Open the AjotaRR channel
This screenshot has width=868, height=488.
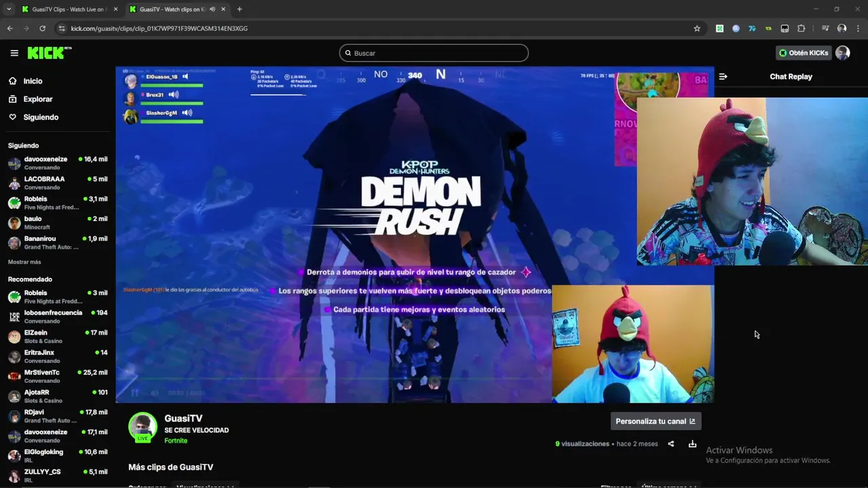click(58, 396)
